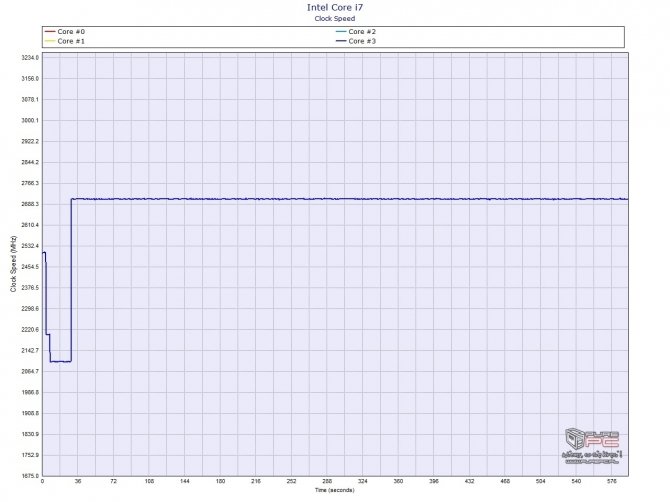Click the 1675.0 y-axis value
The image size is (670, 502).
pyautogui.click(x=30, y=476)
